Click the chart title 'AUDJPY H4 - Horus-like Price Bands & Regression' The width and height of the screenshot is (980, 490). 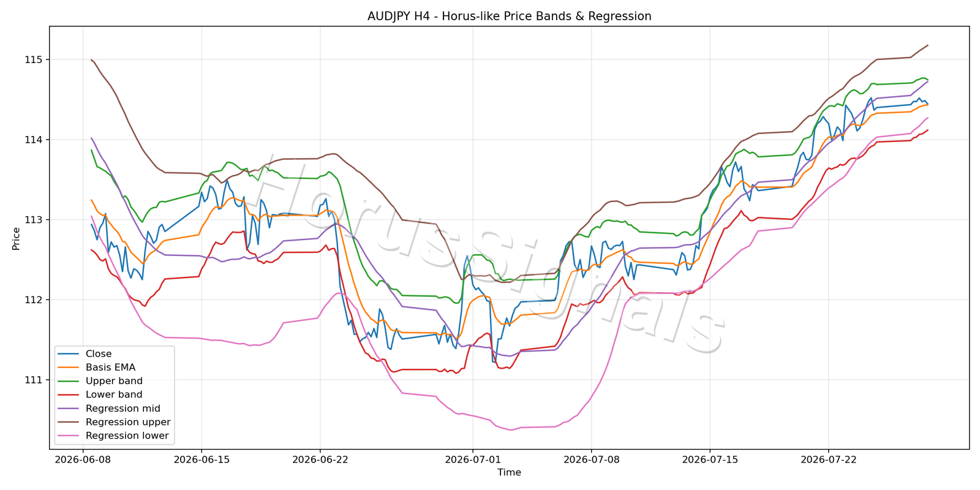(509, 17)
